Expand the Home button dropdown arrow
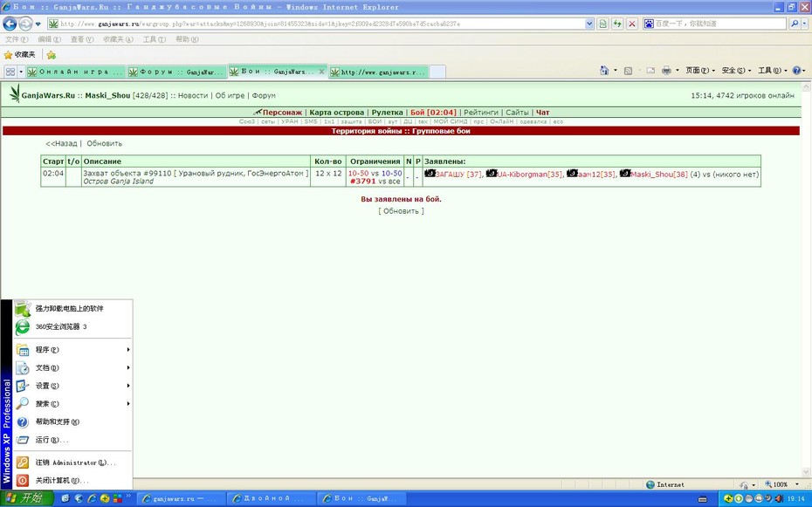Screen dimensions: 812x507 [x=616, y=71]
